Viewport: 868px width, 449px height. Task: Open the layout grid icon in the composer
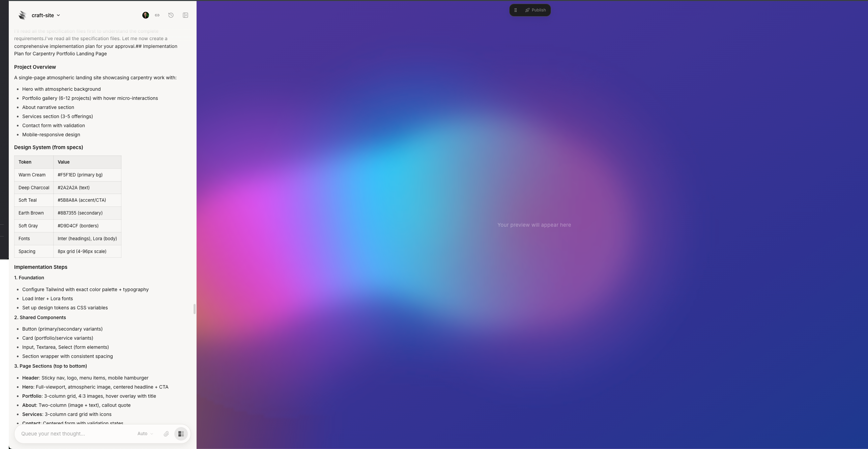pos(181,434)
